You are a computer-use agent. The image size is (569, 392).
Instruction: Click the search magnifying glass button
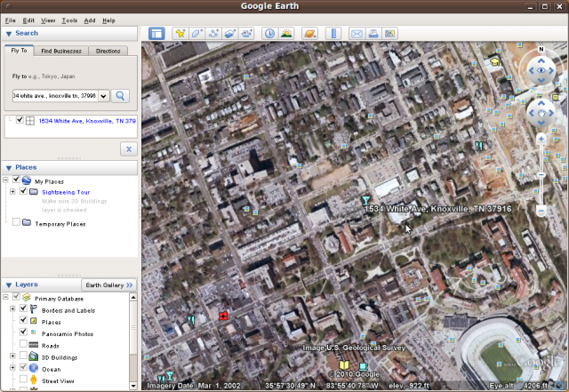point(120,96)
